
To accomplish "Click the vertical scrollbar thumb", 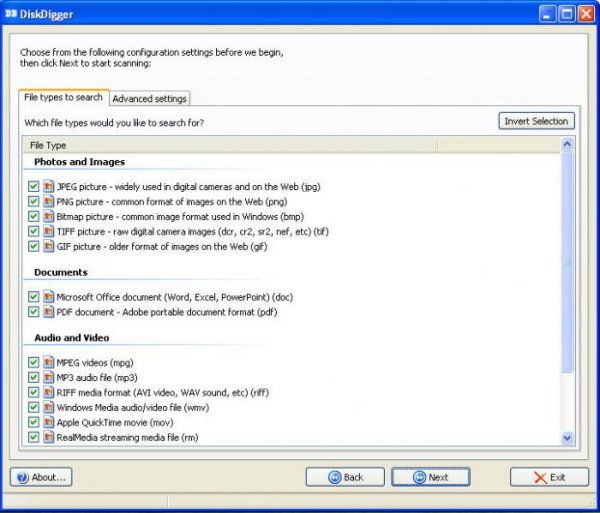I will pos(567,262).
